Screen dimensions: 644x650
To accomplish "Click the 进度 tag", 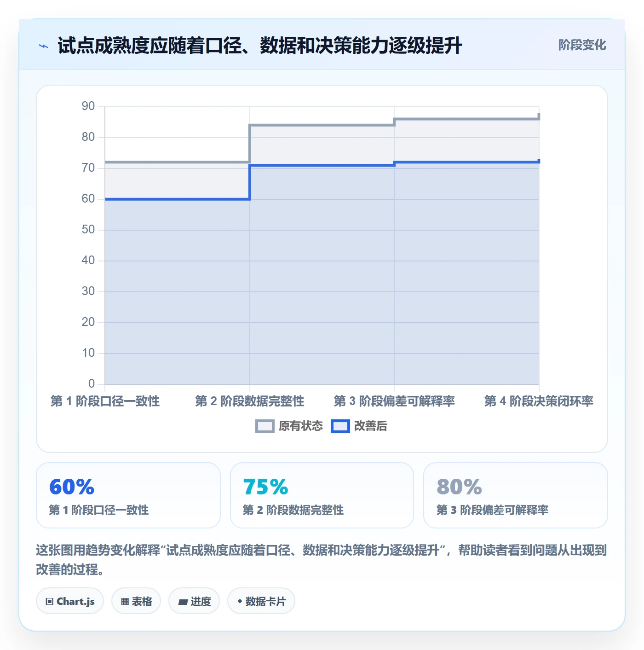I will coord(194,601).
